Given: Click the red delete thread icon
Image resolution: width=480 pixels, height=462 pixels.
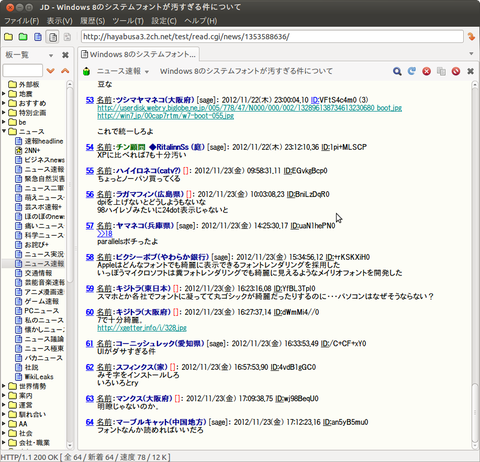Looking at the screenshot, I should coord(456,71).
